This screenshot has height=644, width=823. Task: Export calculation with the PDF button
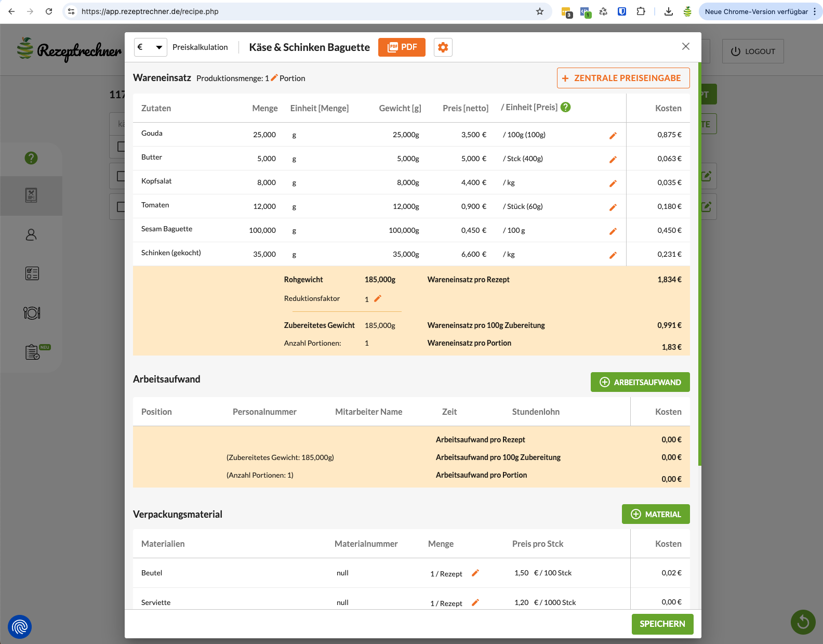402,47
